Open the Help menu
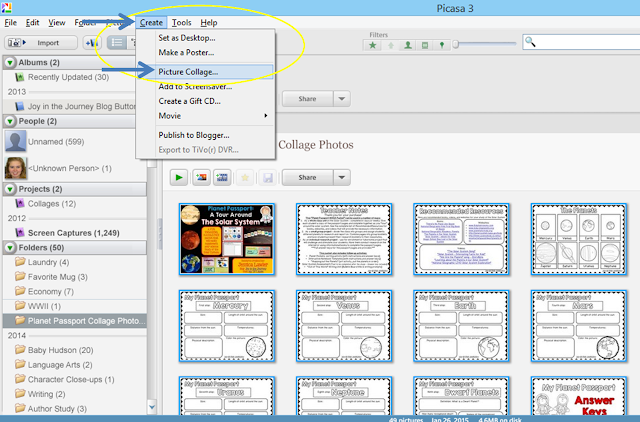Viewport: 640px width, 422px height. point(209,22)
